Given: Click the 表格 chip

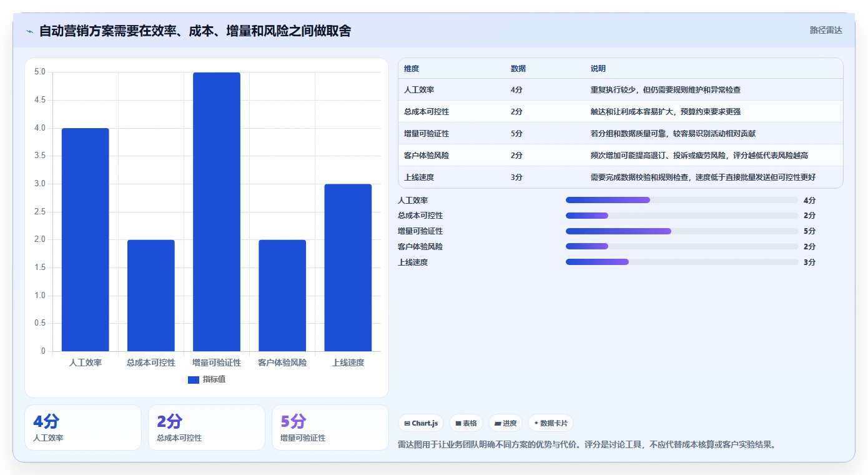Looking at the screenshot, I should (x=466, y=423).
